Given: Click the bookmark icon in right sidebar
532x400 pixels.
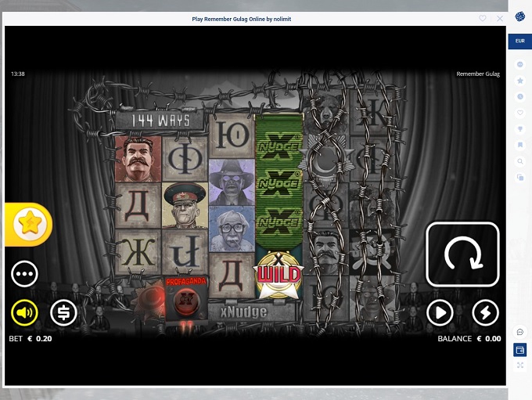Looking at the screenshot, I should tap(520, 145).
